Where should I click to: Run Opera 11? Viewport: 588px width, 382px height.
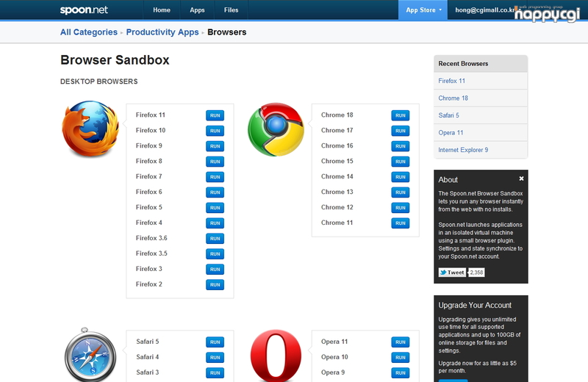point(401,342)
